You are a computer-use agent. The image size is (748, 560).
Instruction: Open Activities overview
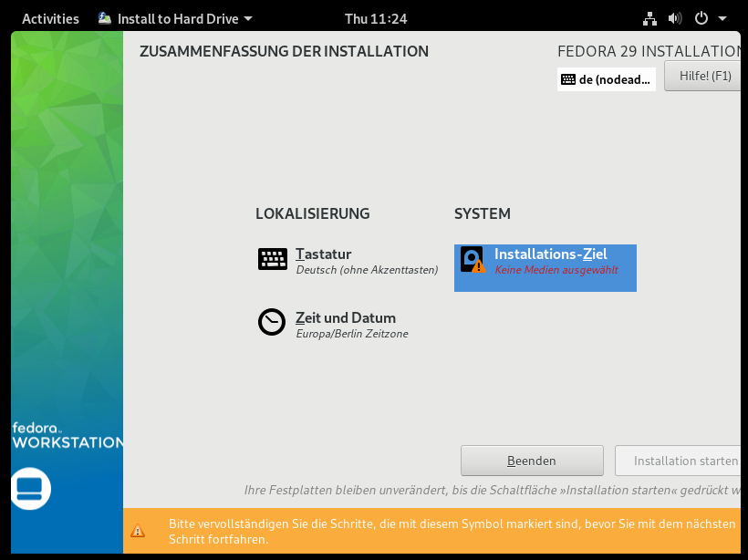[50, 18]
